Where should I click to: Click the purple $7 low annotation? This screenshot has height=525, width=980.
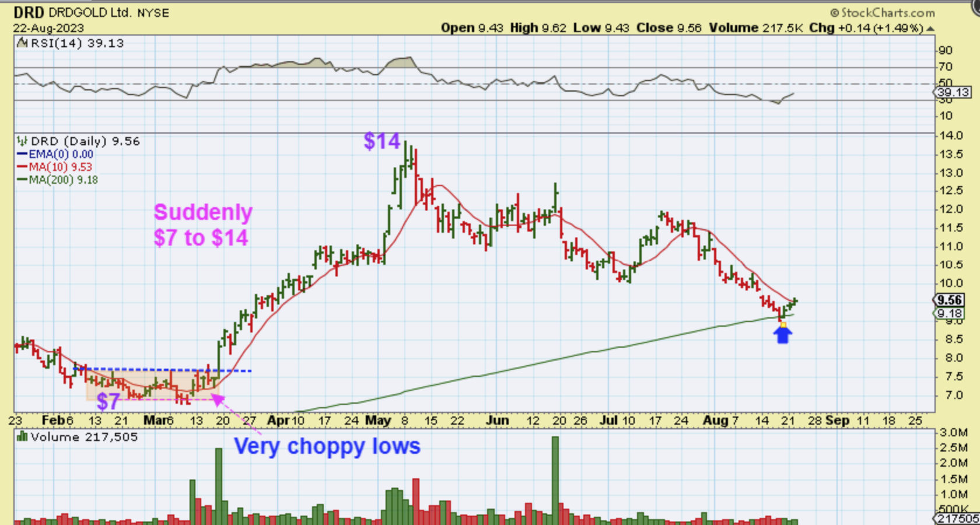pyautogui.click(x=108, y=401)
